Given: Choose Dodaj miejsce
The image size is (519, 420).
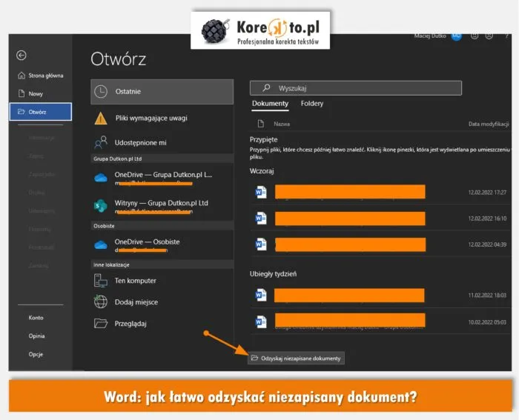Looking at the screenshot, I should [162, 302].
